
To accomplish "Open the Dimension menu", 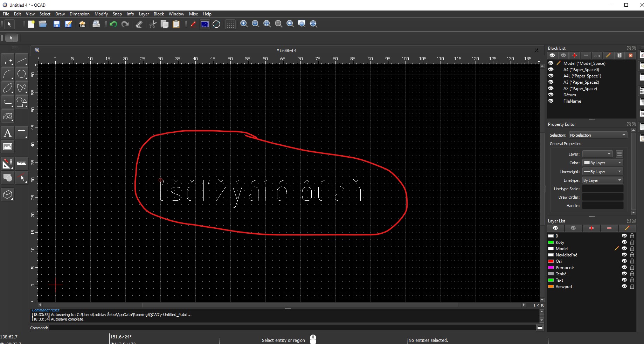I will click(x=79, y=14).
